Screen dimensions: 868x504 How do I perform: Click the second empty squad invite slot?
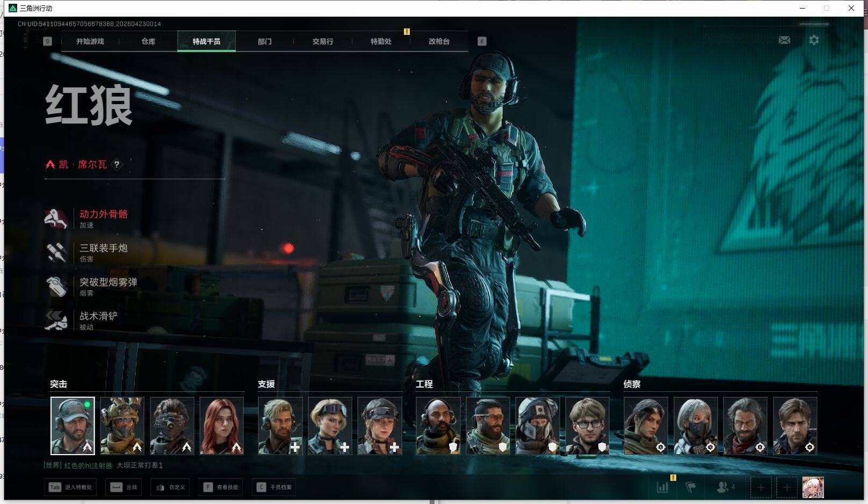pos(787,487)
